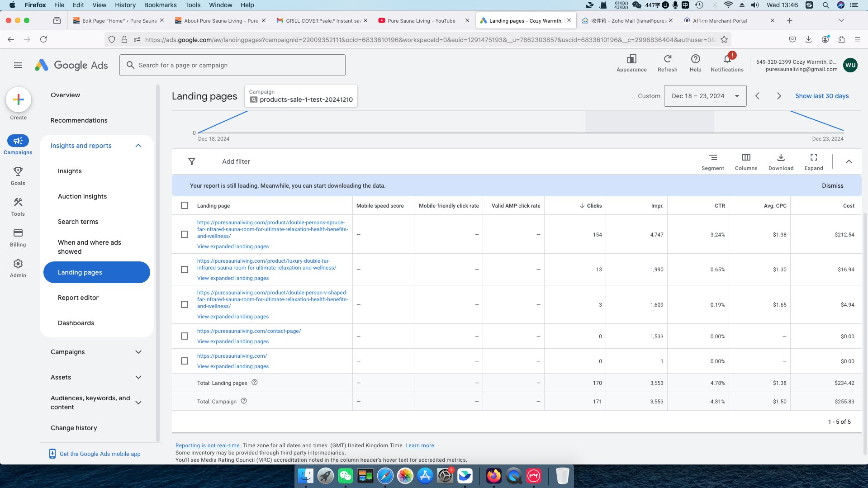Open the Tools section in sidebar
The width and height of the screenshot is (868, 488).
18,207
